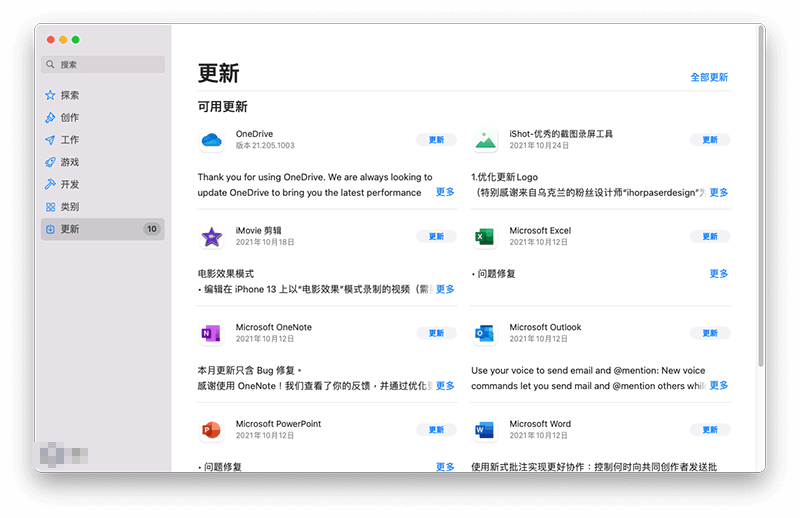Show more Outlook release notes
The height and width of the screenshot is (518, 800).
point(719,385)
